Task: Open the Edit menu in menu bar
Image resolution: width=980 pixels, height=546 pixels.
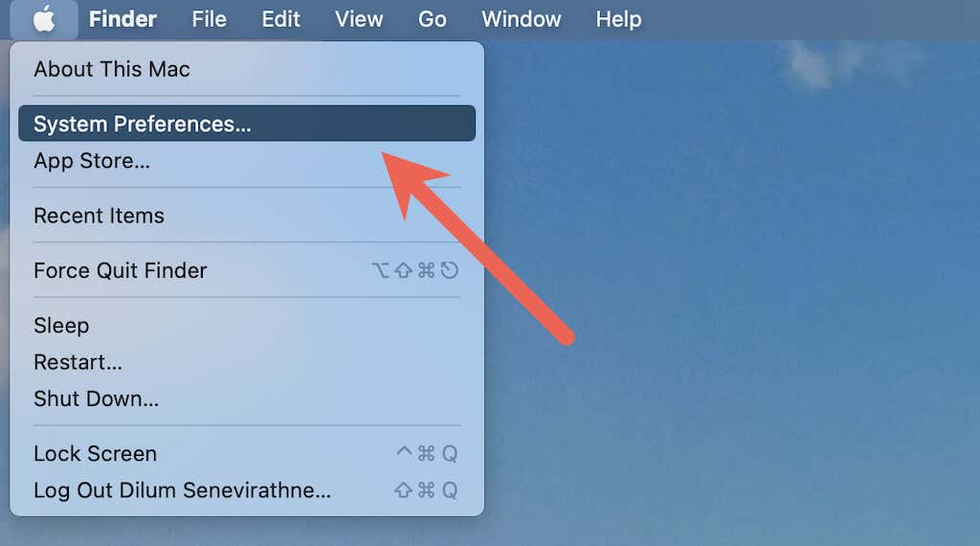Action: click(x=280, y=19)
